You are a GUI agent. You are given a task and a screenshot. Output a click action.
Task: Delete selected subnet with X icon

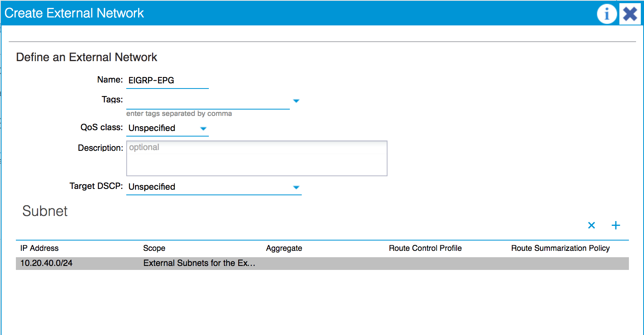[x=592, y=225]
